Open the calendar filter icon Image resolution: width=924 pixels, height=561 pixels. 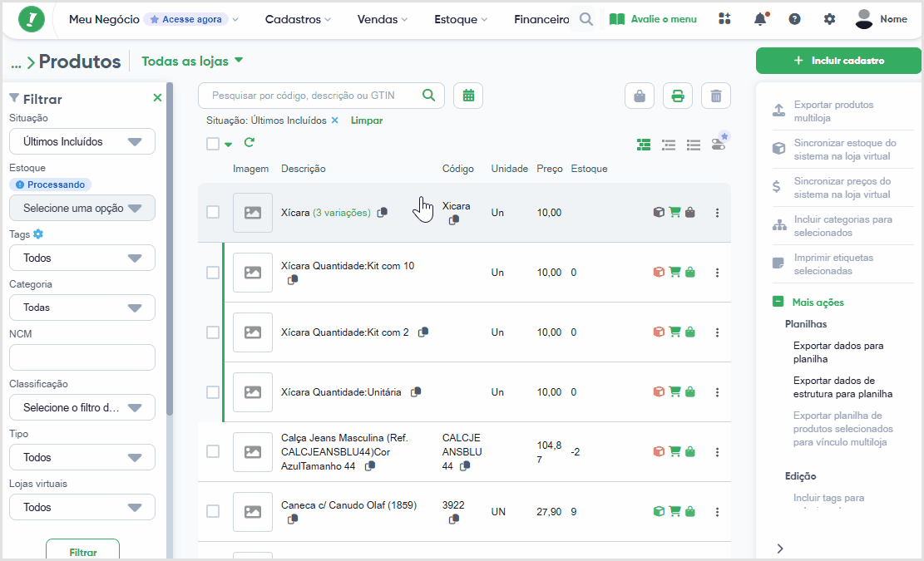[x=468, y=96]
